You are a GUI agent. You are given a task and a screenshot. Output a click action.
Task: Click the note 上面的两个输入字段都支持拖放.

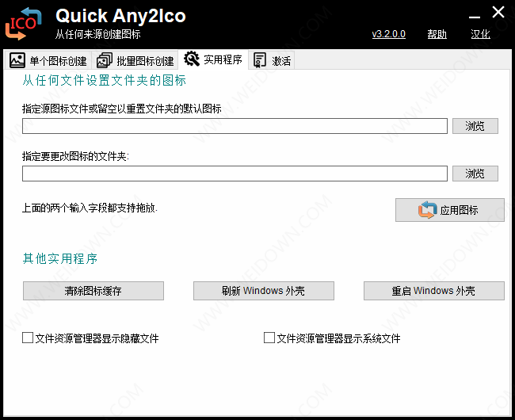90,208
